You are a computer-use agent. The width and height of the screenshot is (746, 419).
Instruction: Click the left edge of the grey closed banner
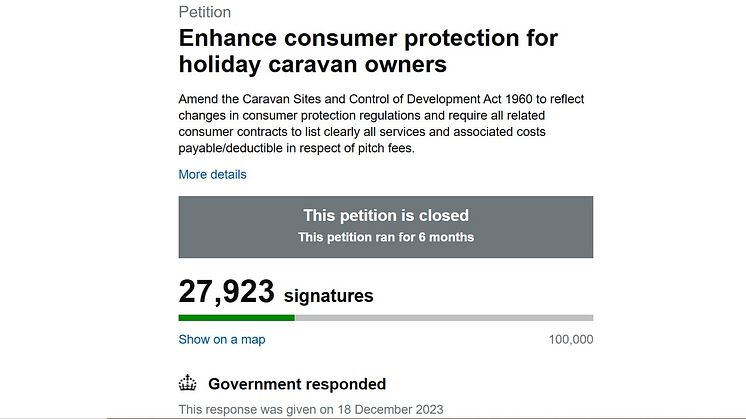[x=185, y=227]
